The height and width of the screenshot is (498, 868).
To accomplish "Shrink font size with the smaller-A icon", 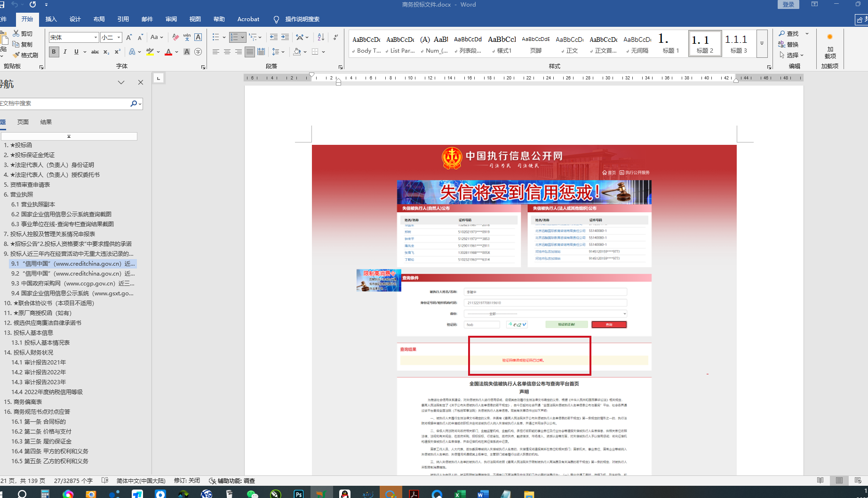I will [140, 37].
